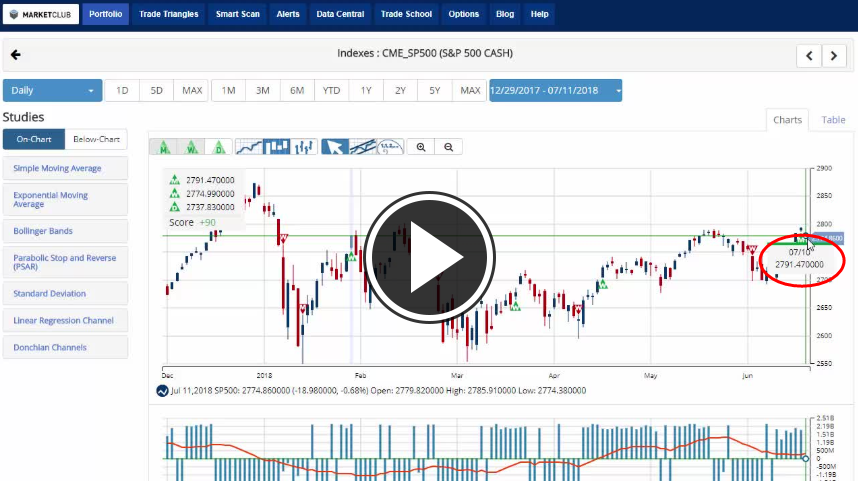The width and height of the screenshot is (858, 481).
Task: Toggle the daily Trade Triangle icon
Action: click(x=219, y=147)
